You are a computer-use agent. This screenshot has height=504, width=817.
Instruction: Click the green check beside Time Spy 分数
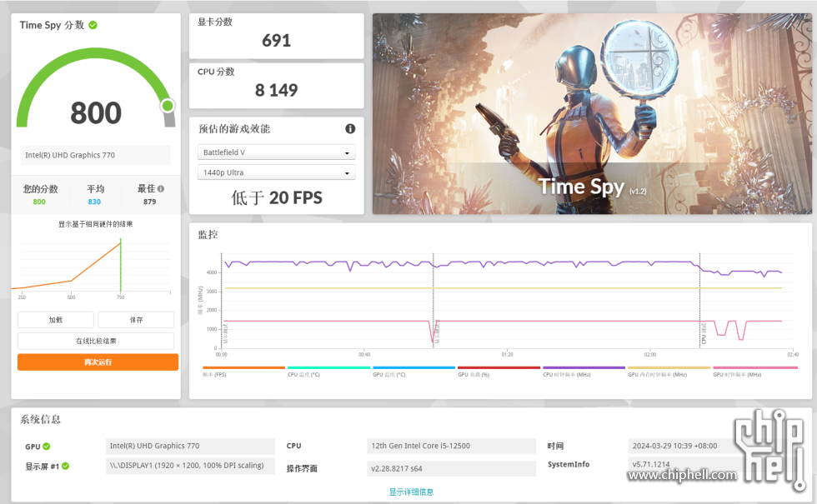(x=93, y=25)
